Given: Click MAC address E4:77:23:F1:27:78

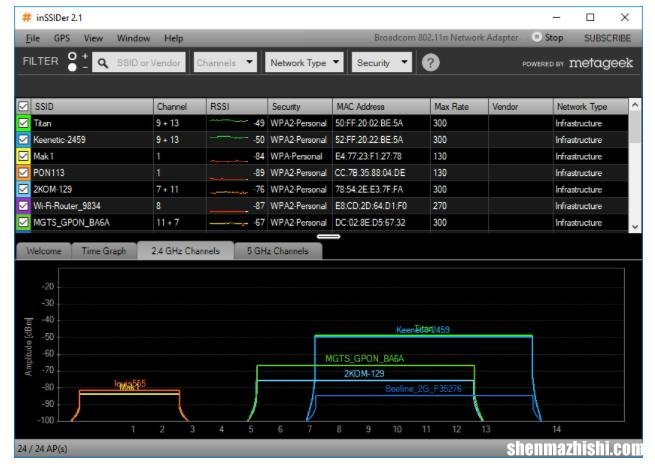Looking at the screenshot, I should coord(368,156).
